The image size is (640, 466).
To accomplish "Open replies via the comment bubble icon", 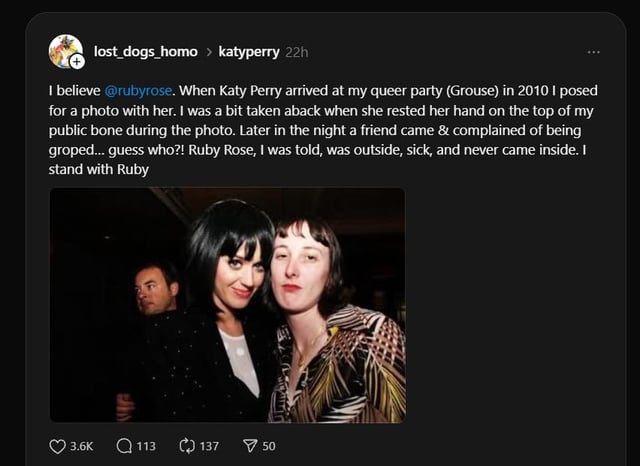I will tap(122, 446).
